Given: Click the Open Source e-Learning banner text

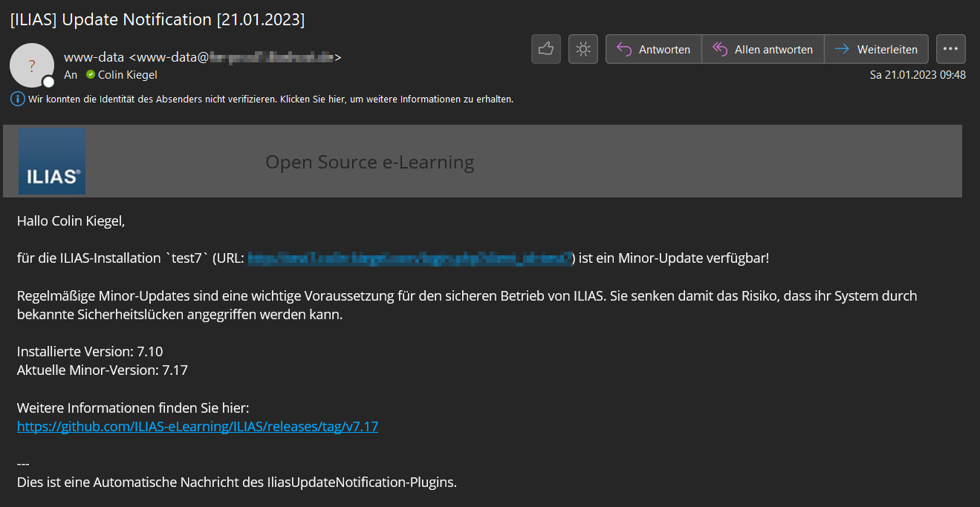Looking at the screenshot, I should coord(369,162).
